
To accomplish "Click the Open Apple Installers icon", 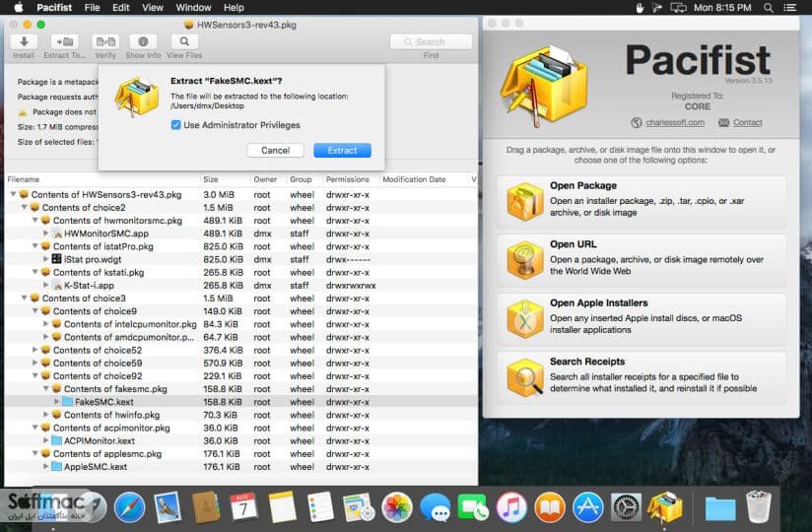I will (x=524, y=319).
